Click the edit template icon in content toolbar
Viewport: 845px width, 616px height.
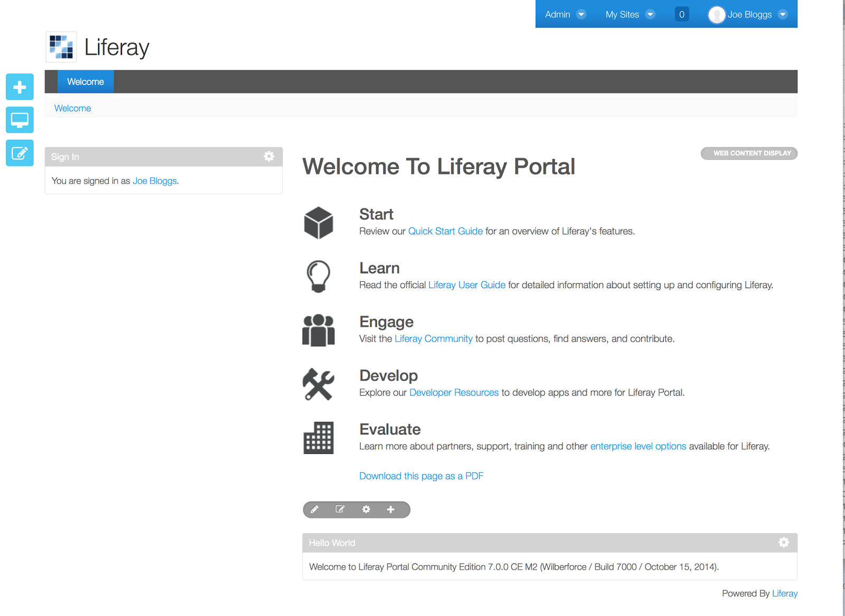click(x=340, y=509)
